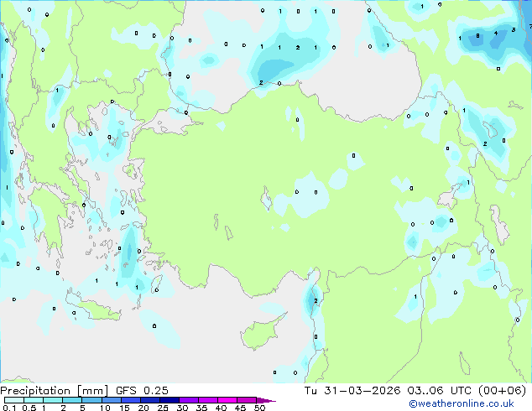Click the legend label '40'

pyautogui.click(x=221, y=408)
